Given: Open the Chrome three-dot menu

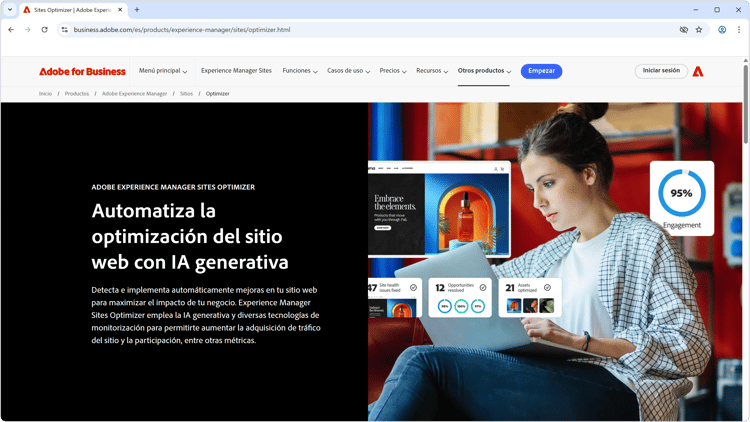Looking at the screenshot, I should click(739, 30).
